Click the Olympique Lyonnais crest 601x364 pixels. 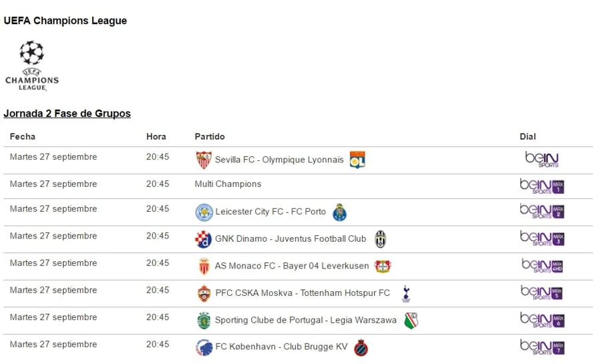pos(357,160)
